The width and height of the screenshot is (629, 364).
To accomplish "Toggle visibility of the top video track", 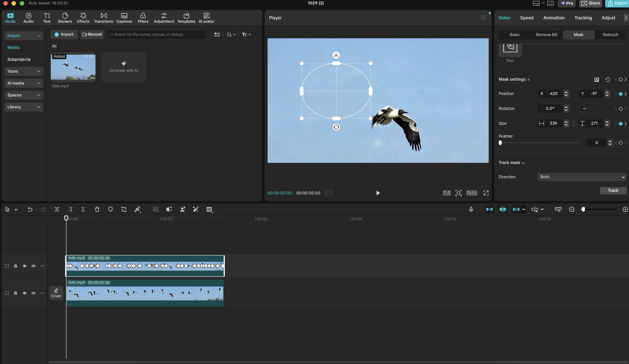I will (24, 266).
